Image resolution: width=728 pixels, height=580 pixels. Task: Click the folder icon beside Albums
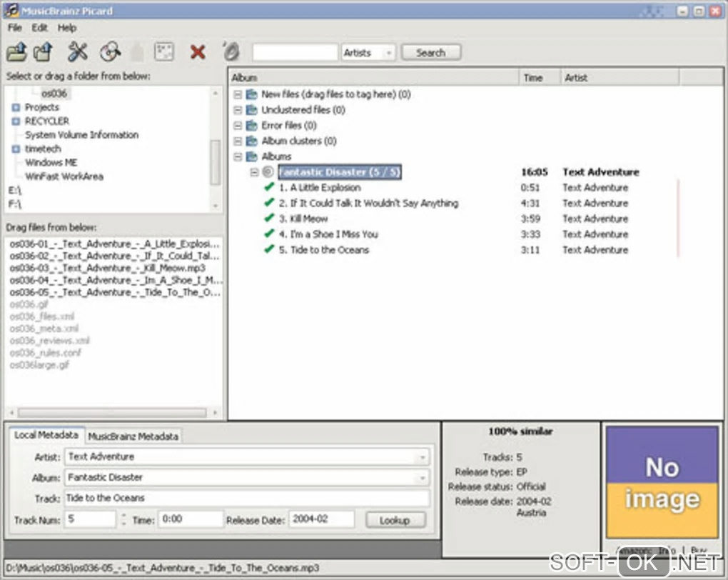252,156
